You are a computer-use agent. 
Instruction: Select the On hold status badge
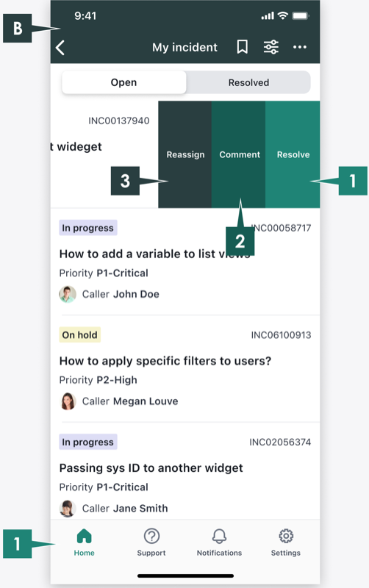coord(80,335)
